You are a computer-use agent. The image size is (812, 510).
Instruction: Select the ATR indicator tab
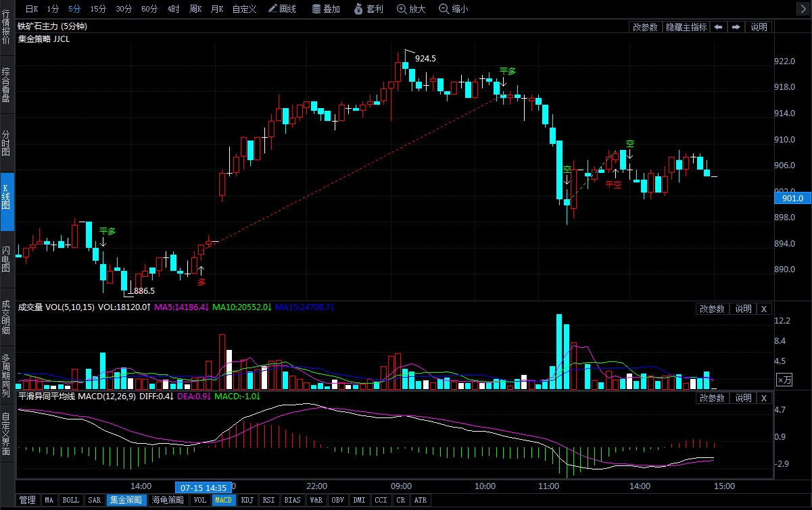point(420,501)
